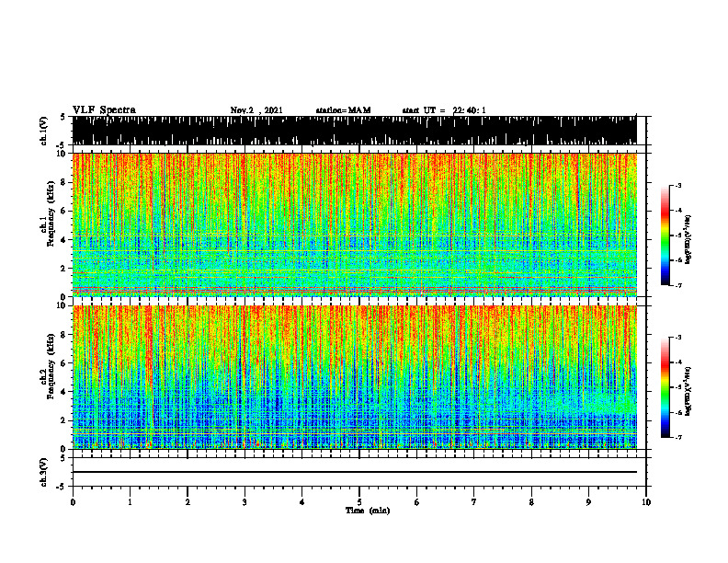
Task: Click the "Time (min)" axis title
Action: pyautogui.click(x=368, y=511)
